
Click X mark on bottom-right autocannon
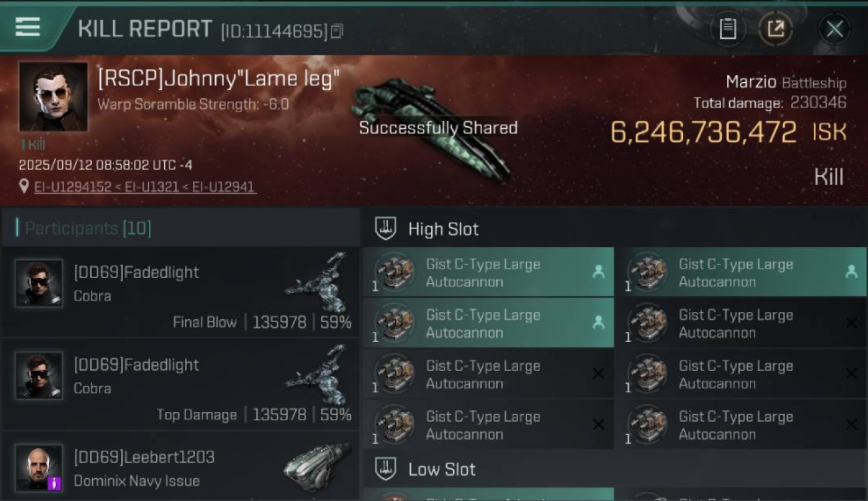[x=851, y=425]
